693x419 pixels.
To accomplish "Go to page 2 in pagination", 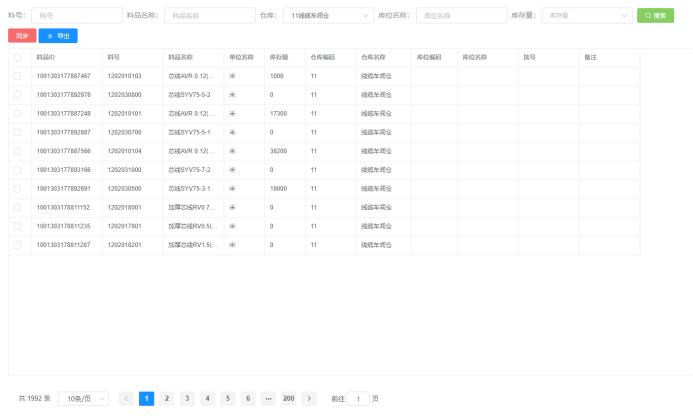I will point(167,398).
